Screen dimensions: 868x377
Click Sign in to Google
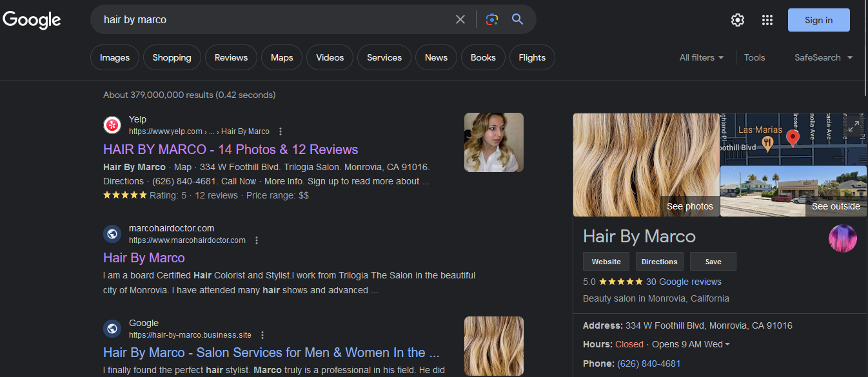[818, 20]
